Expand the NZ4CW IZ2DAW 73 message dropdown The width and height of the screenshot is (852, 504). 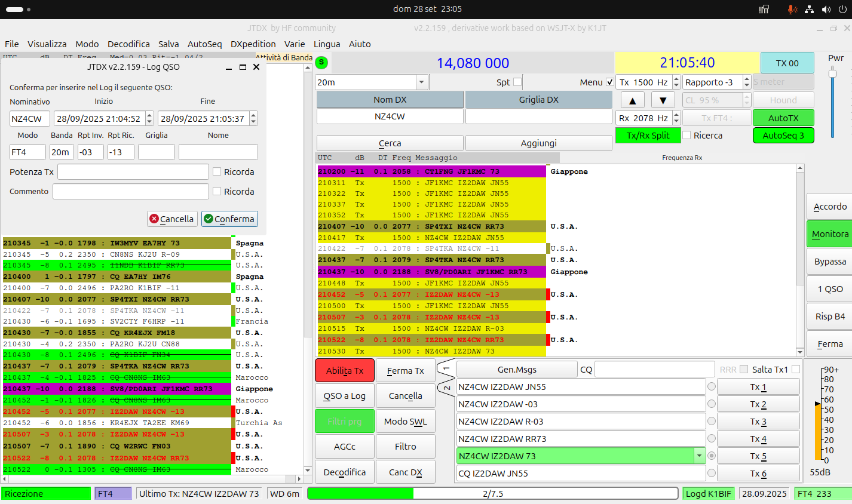coord(699,456)
